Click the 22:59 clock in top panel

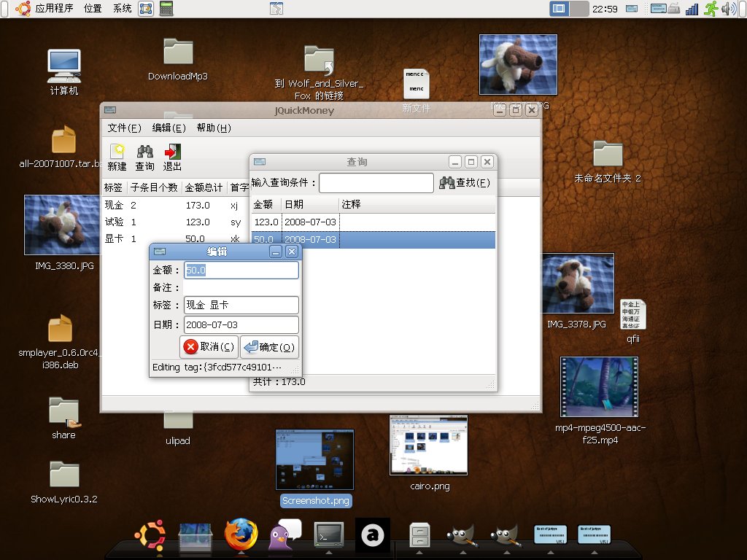605,9
